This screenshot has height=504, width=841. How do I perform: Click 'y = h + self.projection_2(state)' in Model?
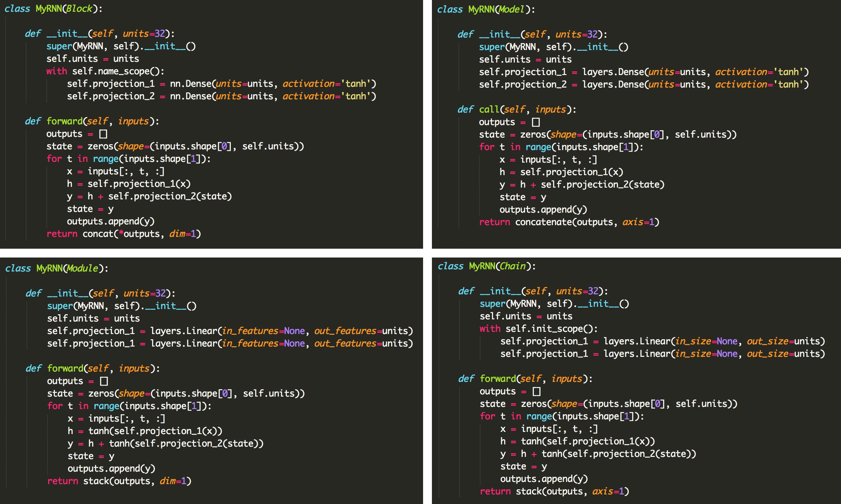pyautogui.click(x=582, y=185)
